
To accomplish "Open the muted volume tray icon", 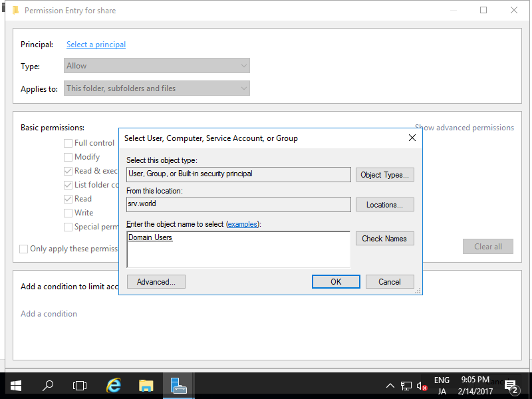I will [x=422, y=386].
